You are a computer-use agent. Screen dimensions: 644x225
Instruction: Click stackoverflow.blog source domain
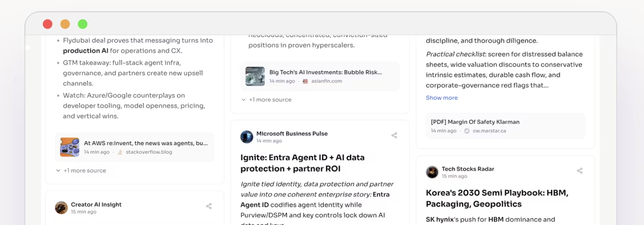pyautogui.click(x=149, y=152)
